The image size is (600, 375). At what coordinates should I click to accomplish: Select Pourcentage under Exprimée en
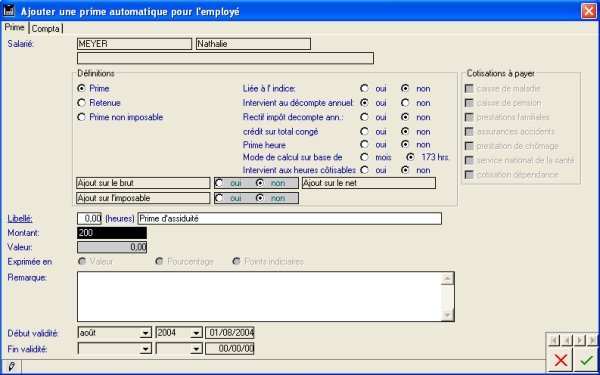[159, 262]
